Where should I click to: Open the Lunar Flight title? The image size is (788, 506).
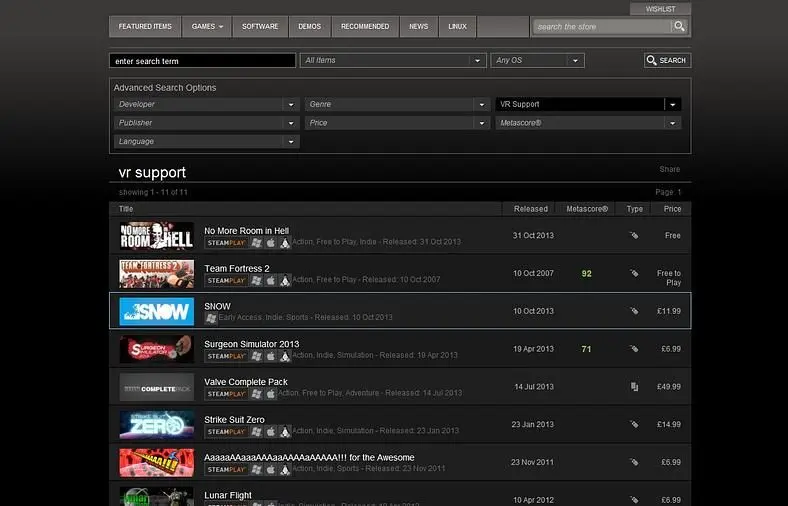point(228,495)
